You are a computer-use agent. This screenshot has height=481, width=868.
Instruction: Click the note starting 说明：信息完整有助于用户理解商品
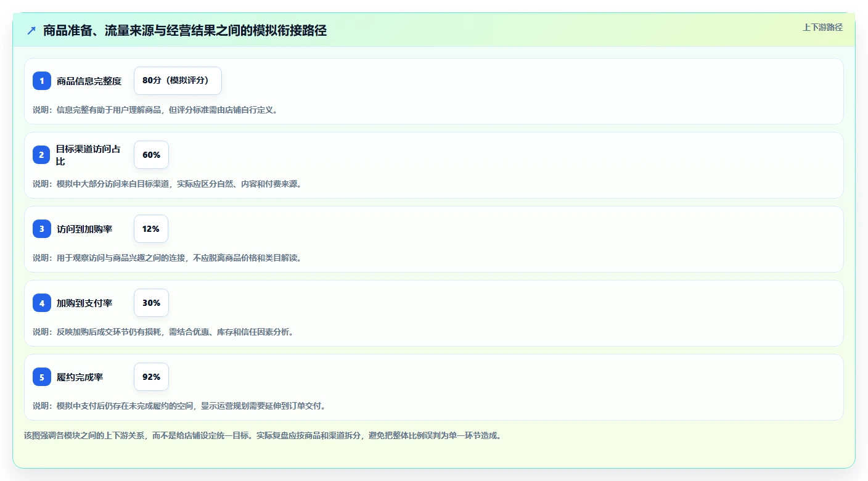click(x=155, y=110)
